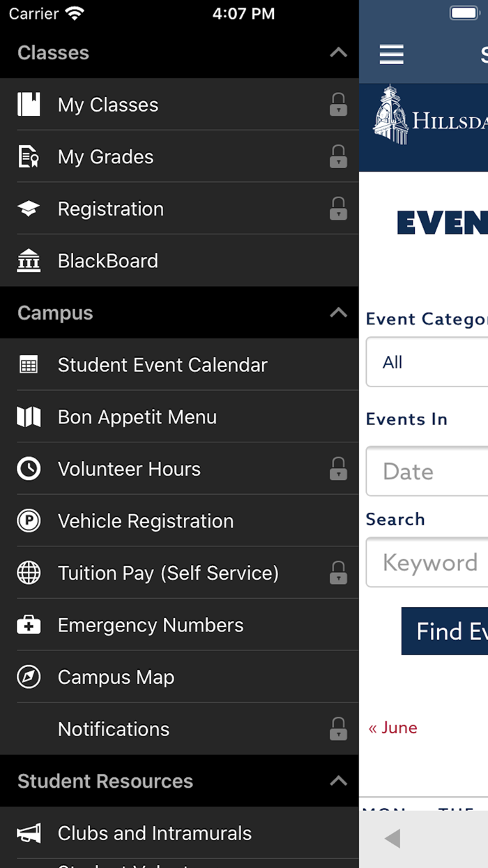
Task: Open Bon Appetit Menu item
Action: [x=137, y=417]
